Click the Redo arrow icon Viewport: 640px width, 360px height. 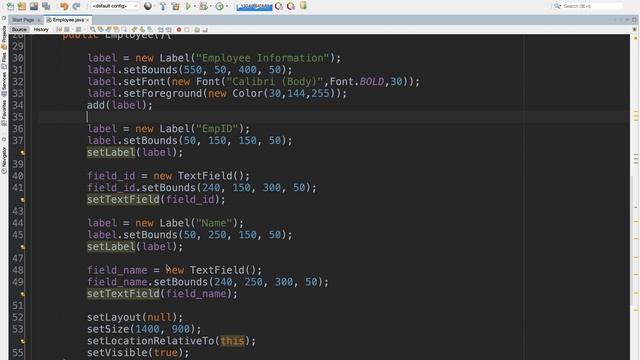click(x=76, y=6)
